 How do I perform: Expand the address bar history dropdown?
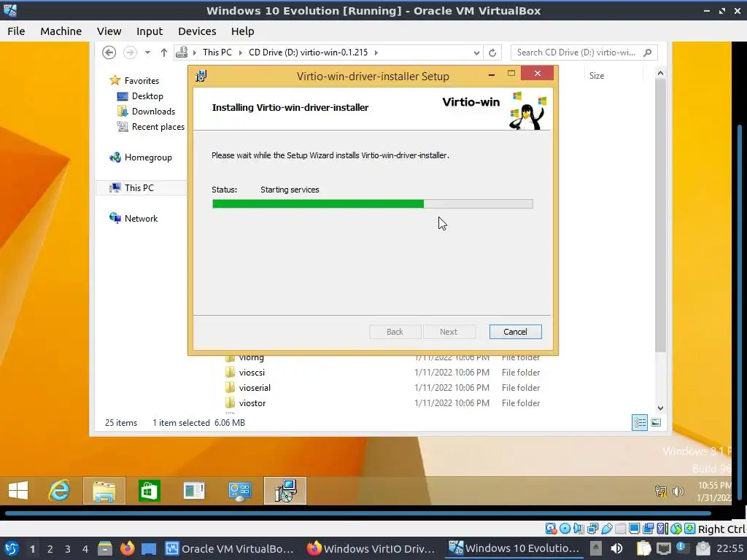[x=476, y=52]
